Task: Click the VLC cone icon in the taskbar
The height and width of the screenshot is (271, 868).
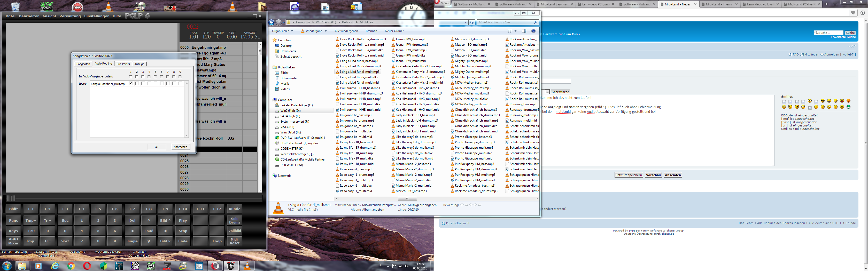Action: tap(247, 266)
